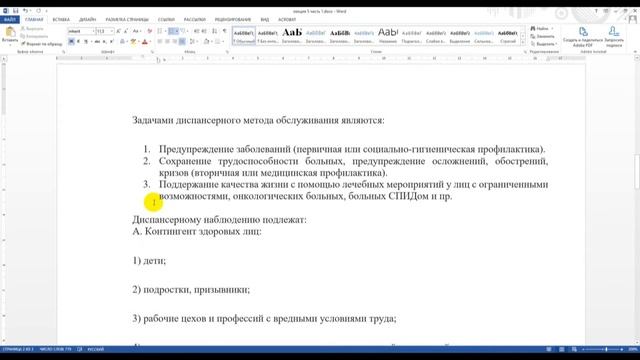Click the Redo icon in Quick Access toolbar
Screen dimensions: 640x360
(x=38, y=11)
